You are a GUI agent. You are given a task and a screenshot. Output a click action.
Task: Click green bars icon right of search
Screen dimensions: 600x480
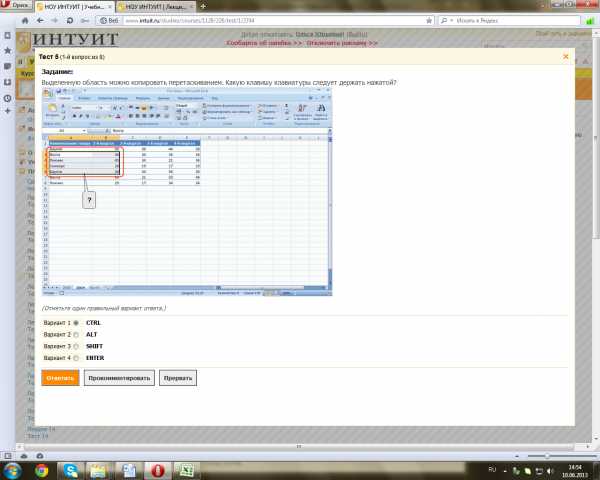click(x=590, y=21)
